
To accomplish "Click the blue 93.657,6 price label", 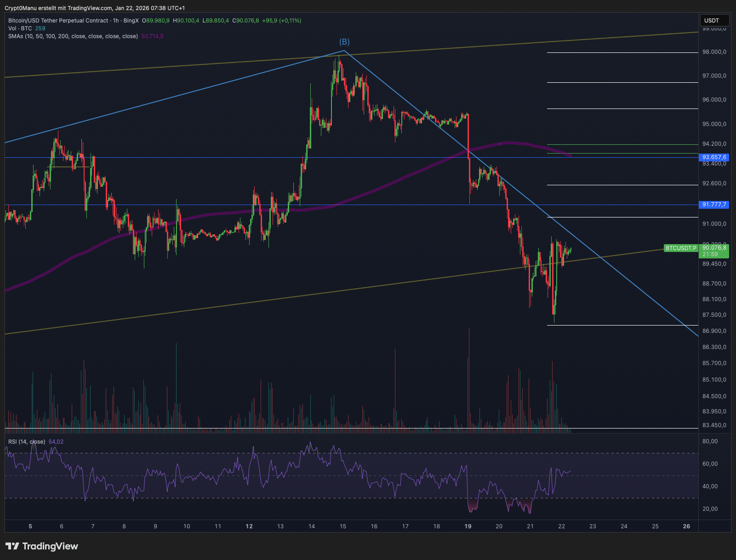I will pyautogui.click(x=713, y=157).
